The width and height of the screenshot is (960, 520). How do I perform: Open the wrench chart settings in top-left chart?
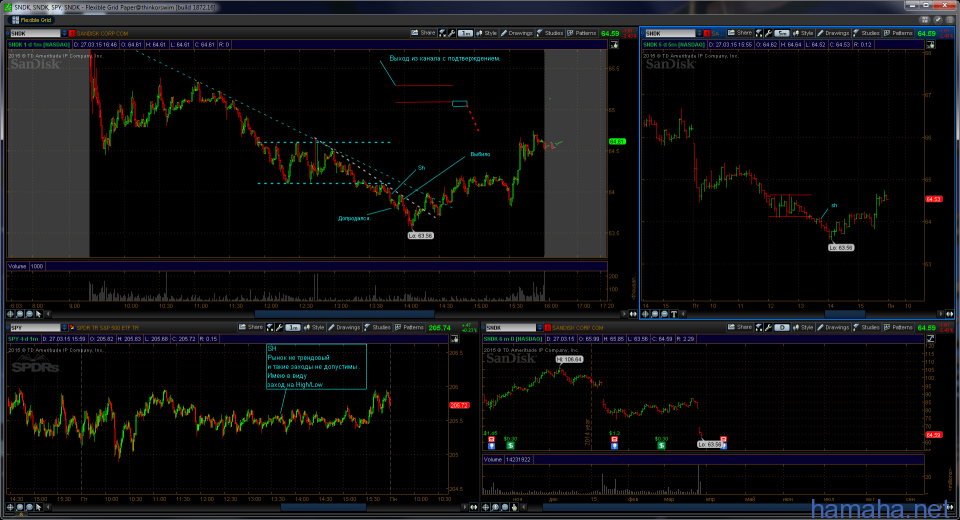click(x=451, y=33)
